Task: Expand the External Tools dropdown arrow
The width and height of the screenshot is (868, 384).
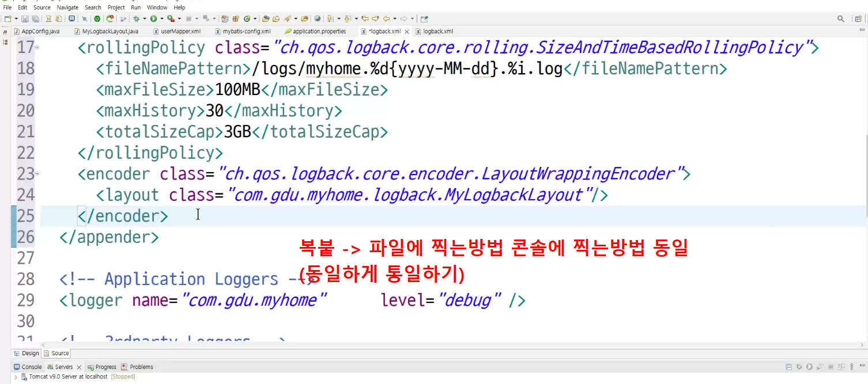Action: [179, 18]
